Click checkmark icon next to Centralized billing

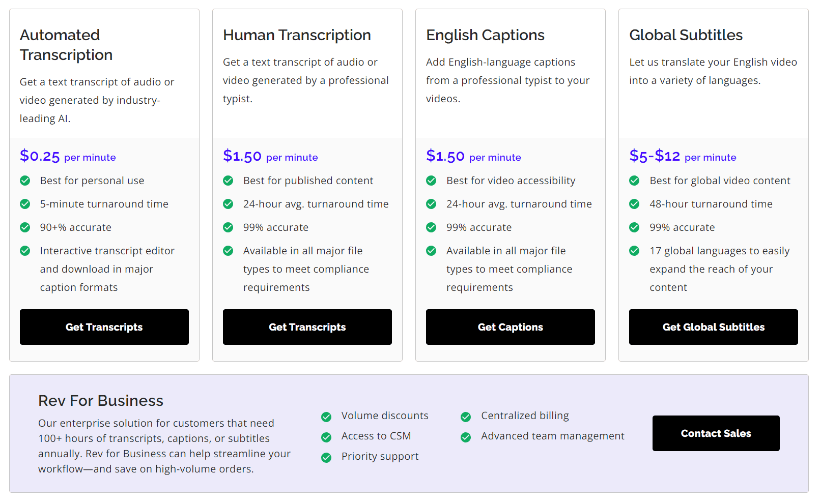[466, 417]
